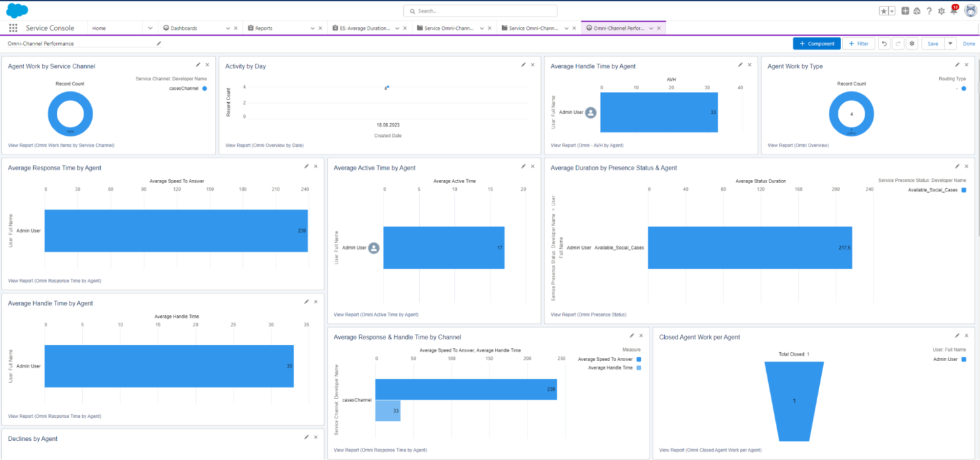
Task: Click the undo arrow in the dashboard toolbar
Action: (884, 43)
